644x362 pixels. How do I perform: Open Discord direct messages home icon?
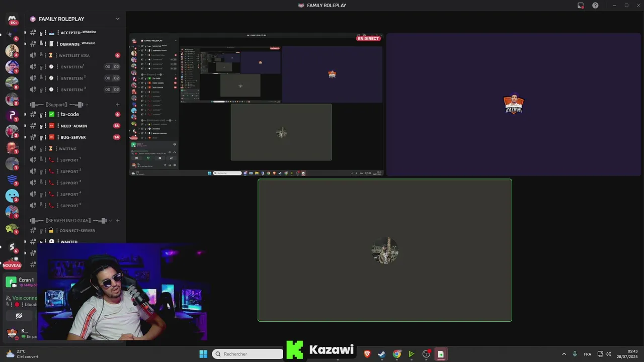pos(12,19)
